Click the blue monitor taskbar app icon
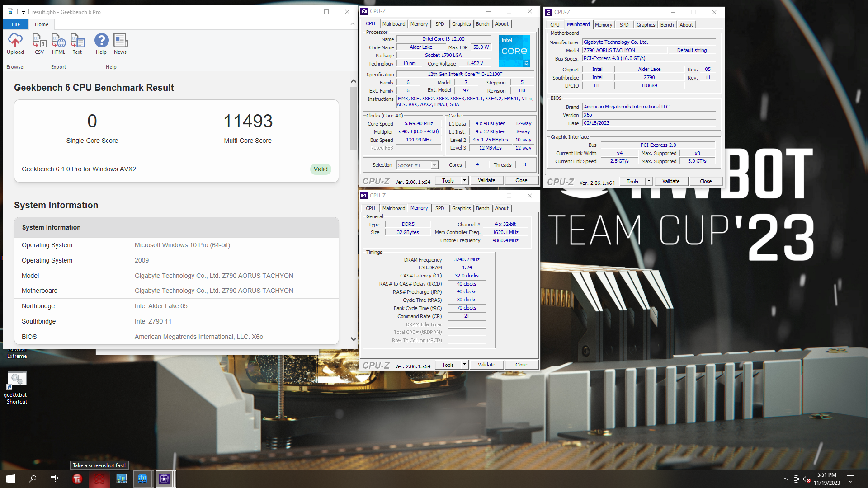868x488 pixels. click(x=121, y=479)
